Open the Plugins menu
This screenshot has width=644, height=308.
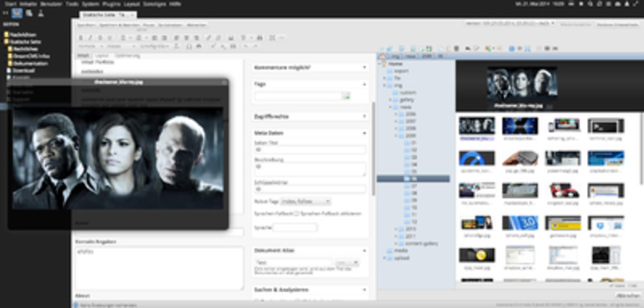pyautogui.click(x=111, y=4)
